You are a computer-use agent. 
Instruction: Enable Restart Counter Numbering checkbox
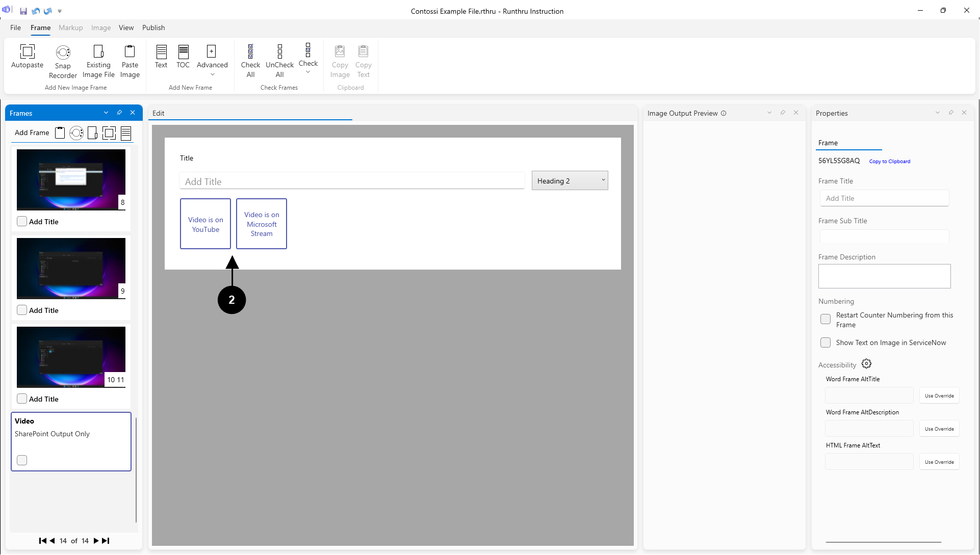(826, 320)
